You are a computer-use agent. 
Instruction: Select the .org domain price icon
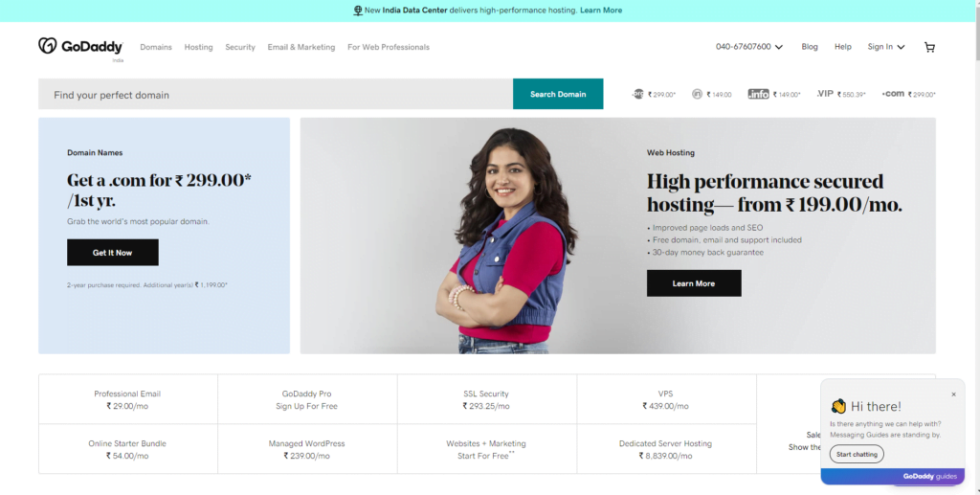click(637, 94)
